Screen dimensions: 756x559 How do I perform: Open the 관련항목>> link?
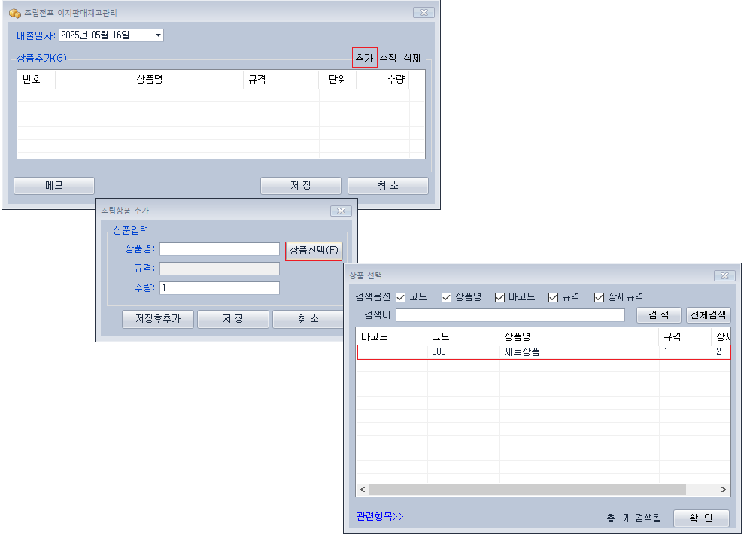[x=381, y=517]
